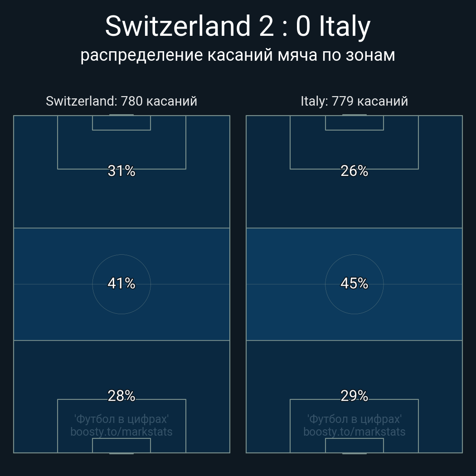Click the Russian subtitle under the score
The image size is (476, 476).
238,55
